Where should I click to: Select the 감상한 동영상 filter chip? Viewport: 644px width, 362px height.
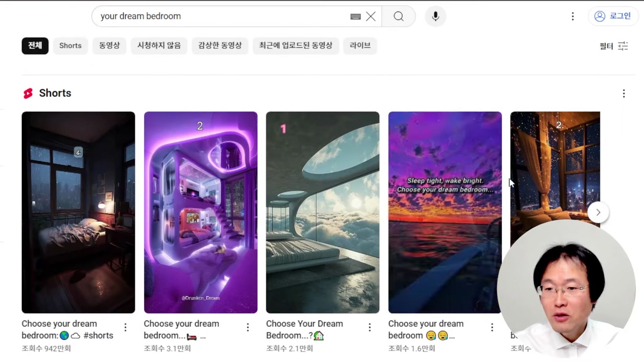pos(220,45)
